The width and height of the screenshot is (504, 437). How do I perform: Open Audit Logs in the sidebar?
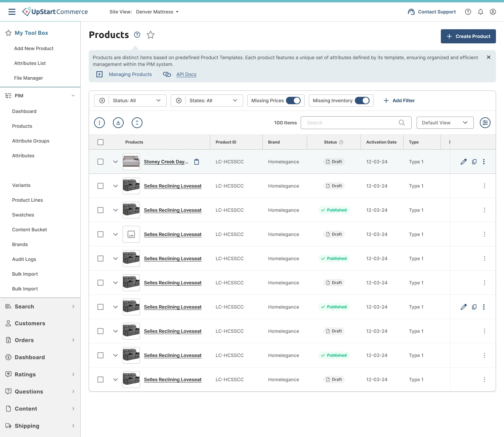click(x=24, y=259)
